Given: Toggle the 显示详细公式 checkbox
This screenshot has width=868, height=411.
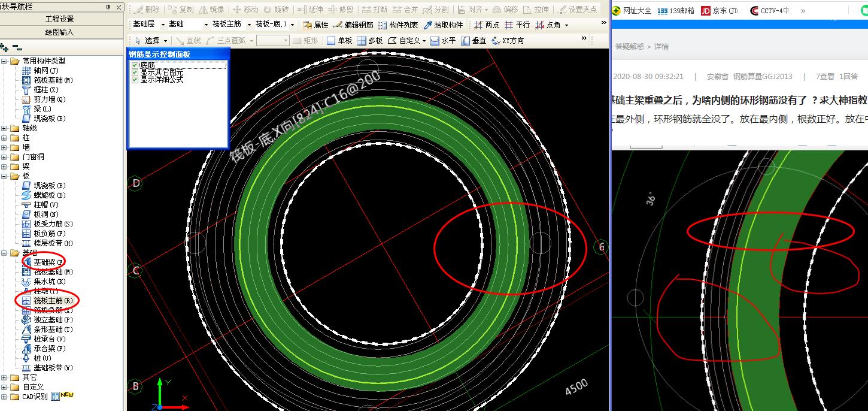Looking at the screenshot, I should (x=135, y=79).
